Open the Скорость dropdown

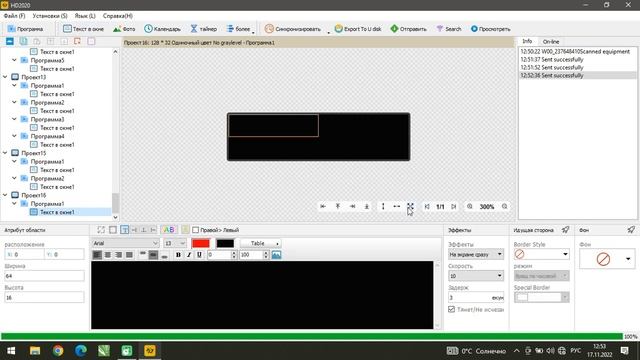point(476,276)
